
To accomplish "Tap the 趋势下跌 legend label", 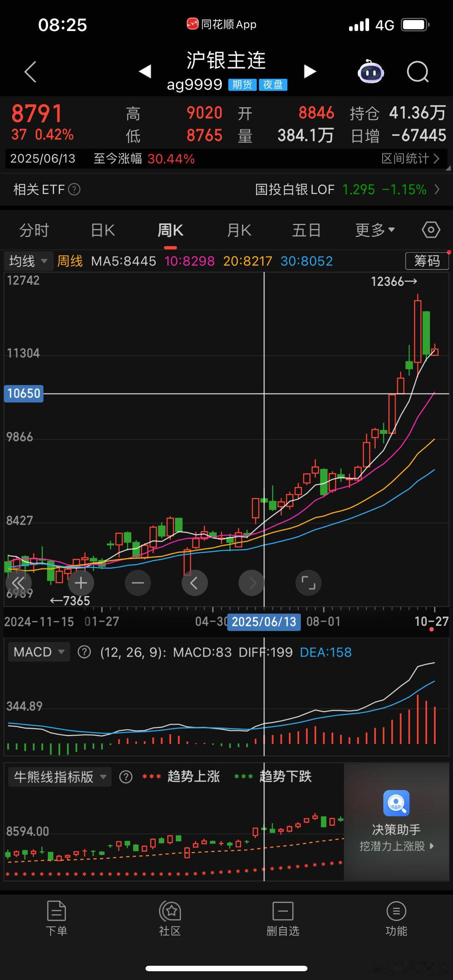I will click(x=286, y=777).
